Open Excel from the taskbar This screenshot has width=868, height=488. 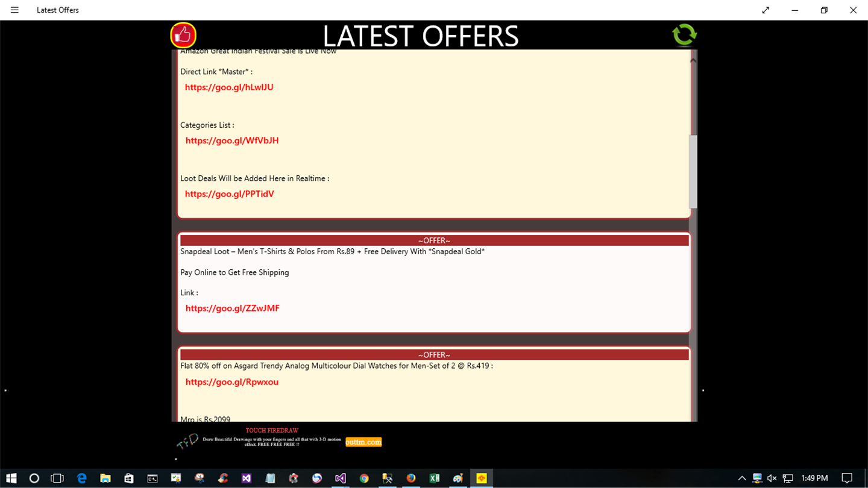click(435, 478)
